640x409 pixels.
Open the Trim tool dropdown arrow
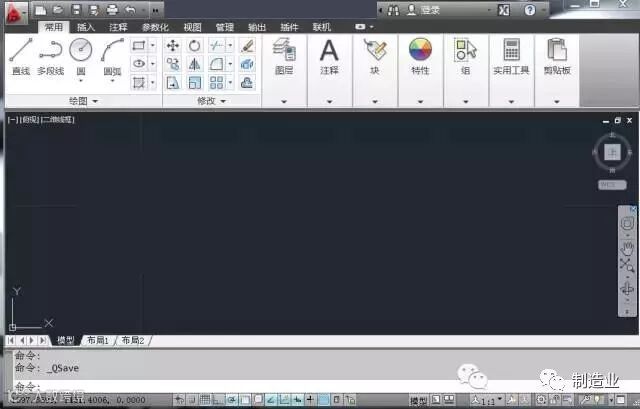click(x=230, y=45)
